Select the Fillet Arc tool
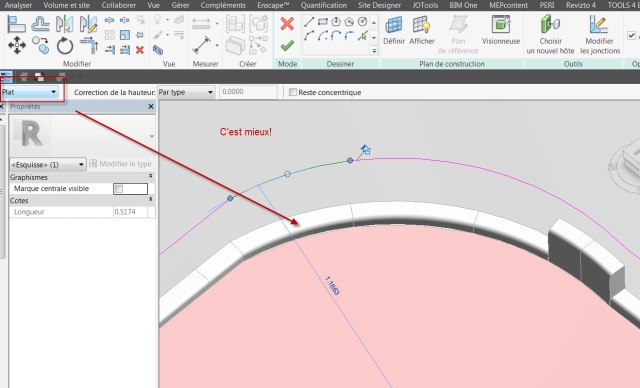The image size is (640, 388). 349,36
